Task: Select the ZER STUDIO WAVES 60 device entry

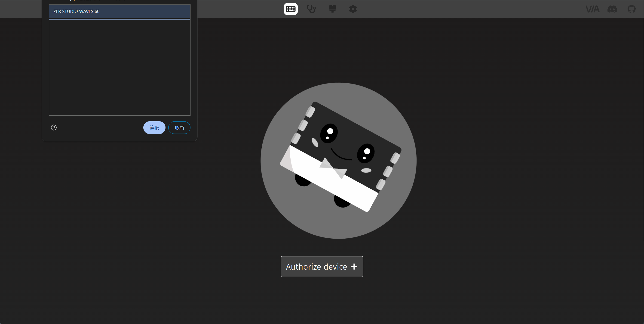Action: pyautogui.click(x=120, y=11)
